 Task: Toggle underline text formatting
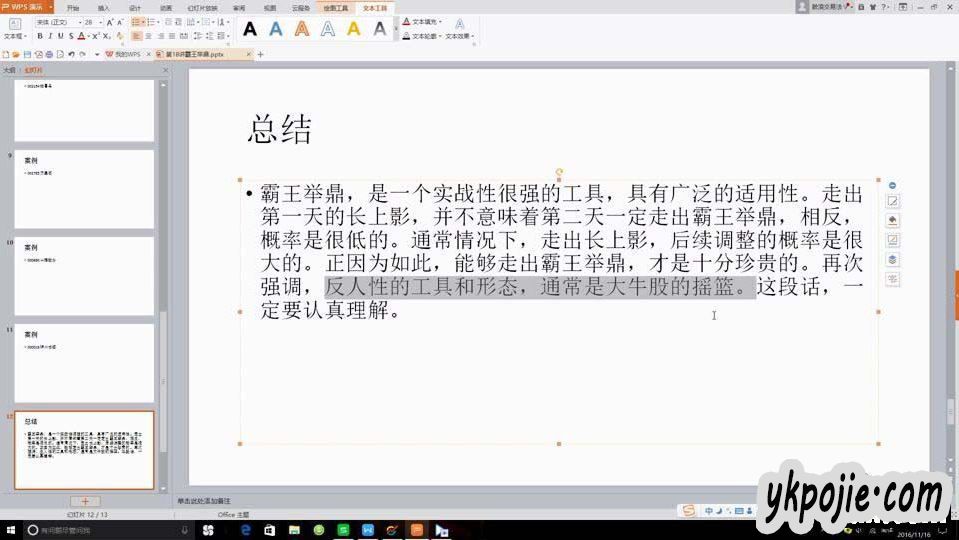(x=60, y=36)
